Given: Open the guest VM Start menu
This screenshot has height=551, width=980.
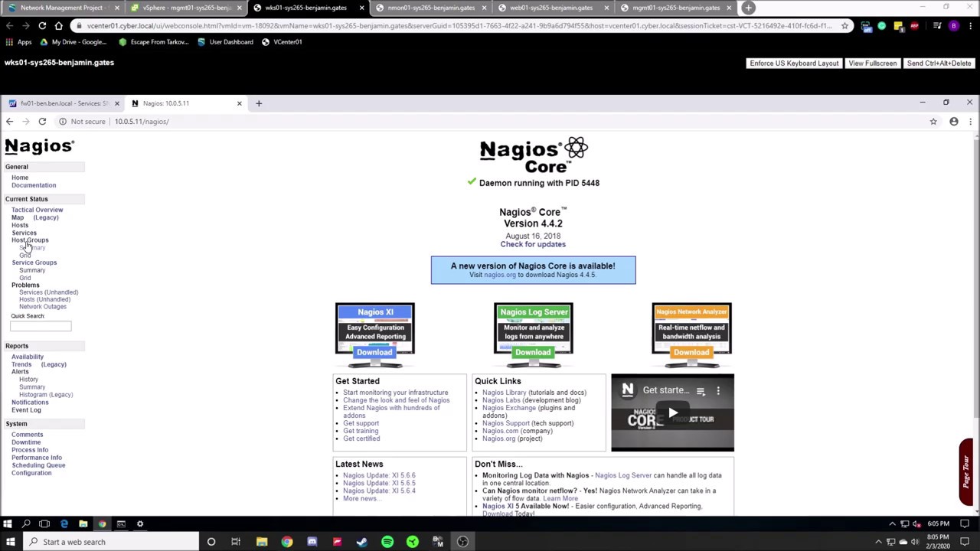Looking at the screenshot, I should tap(7, 523).
